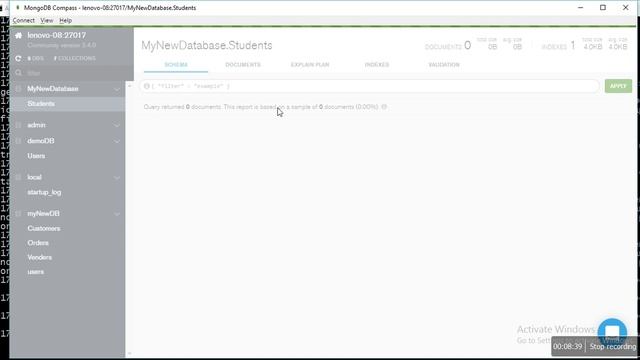The image size is (640, 360).
Task: Click the INDEXES 1 count stat
Action: click(558, 46)
